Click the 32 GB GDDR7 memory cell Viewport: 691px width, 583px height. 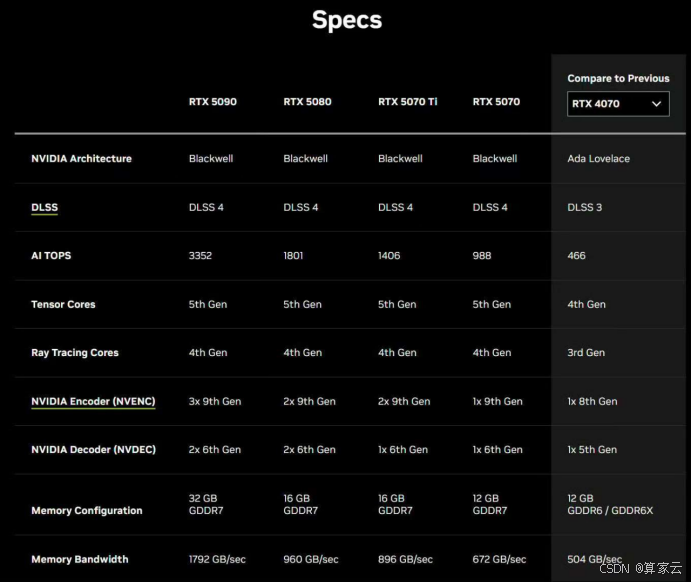pos(206,505)
